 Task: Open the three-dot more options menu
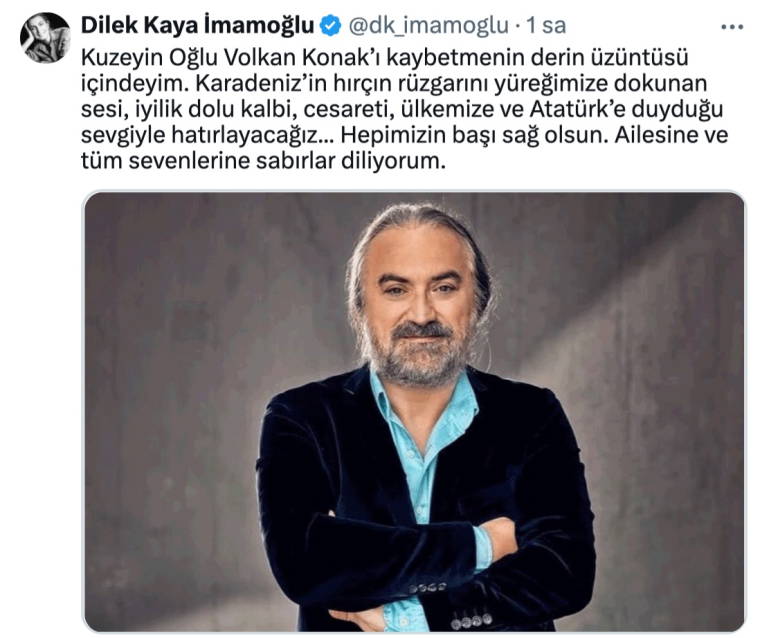coord(732,27)
